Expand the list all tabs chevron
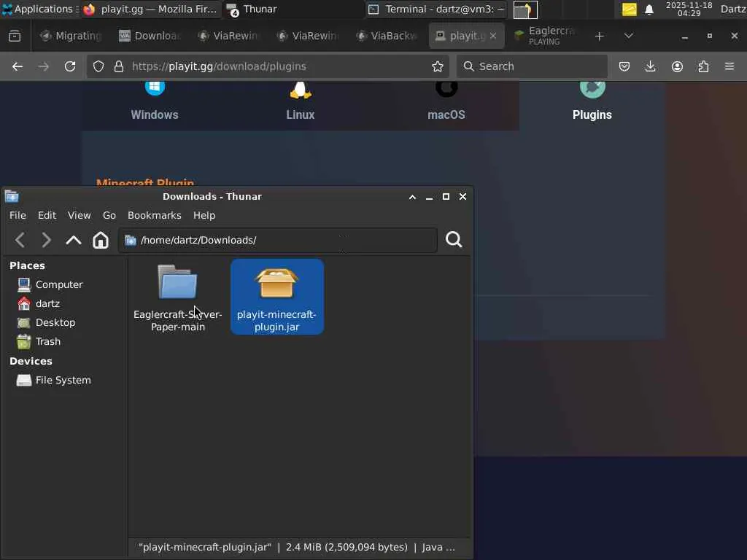 tap(628, 36)
